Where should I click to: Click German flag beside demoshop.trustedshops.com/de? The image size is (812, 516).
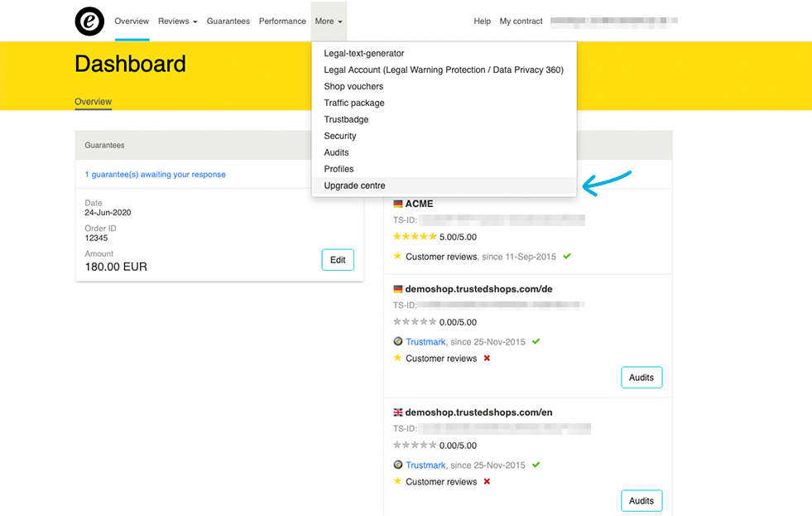397,289
